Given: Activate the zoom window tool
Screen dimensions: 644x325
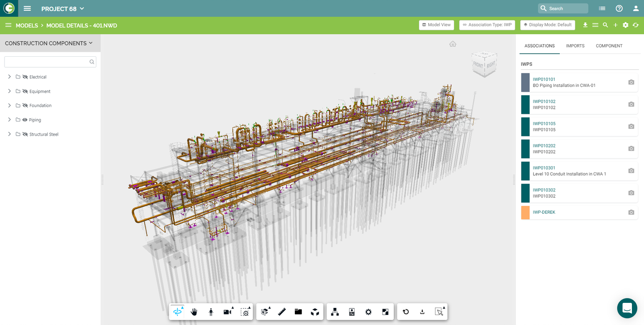Looking at the screenshot, I should point(246,311).
